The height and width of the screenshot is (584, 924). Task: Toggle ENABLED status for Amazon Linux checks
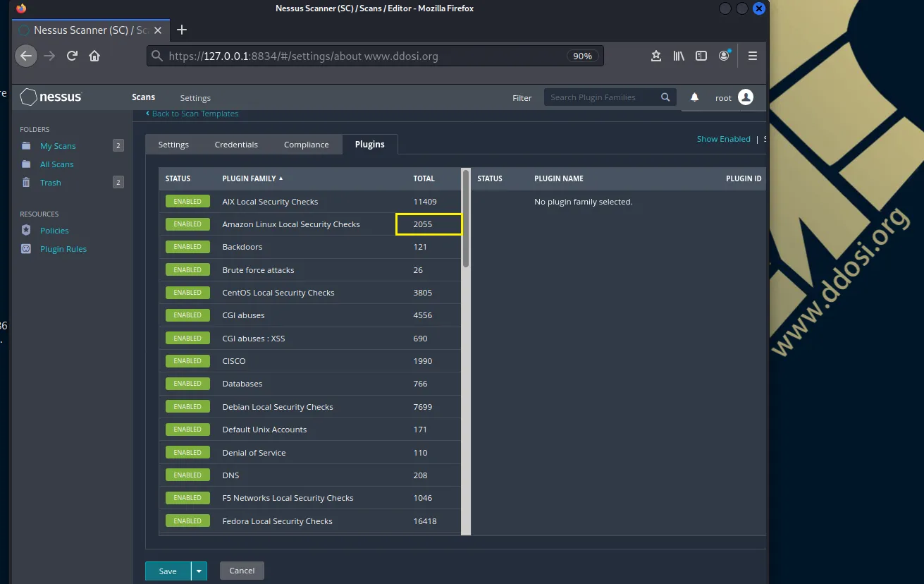[x=187, y=224]
